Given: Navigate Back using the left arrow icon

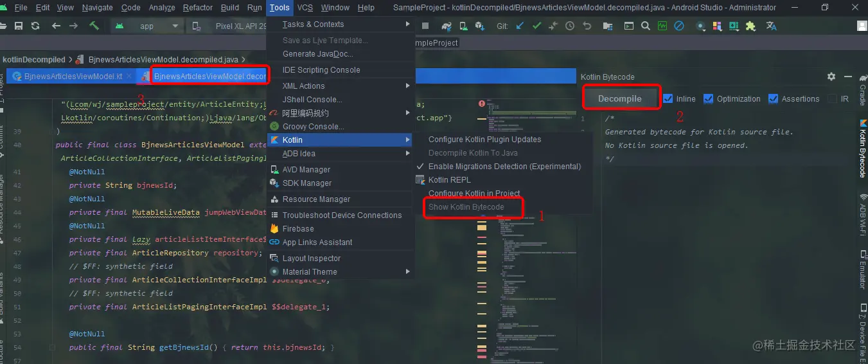Looking at the screenshot, I should 56,26.
